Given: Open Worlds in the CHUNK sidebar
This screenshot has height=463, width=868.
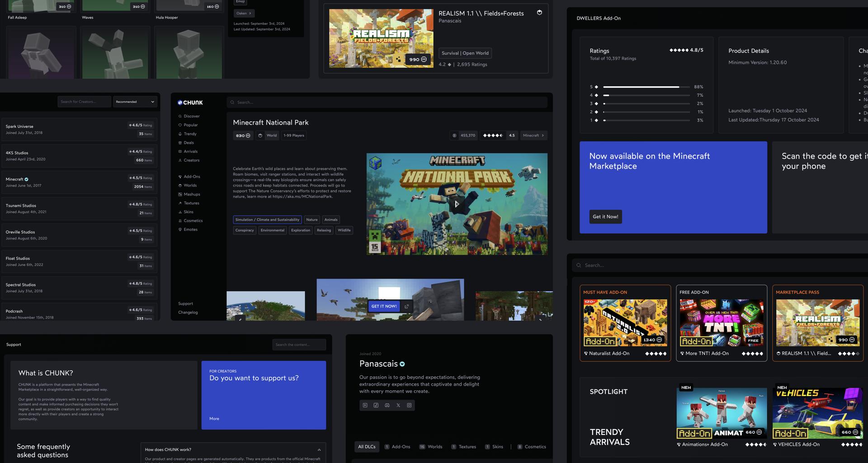Looking at the screenshot, I should click(188, 185).
